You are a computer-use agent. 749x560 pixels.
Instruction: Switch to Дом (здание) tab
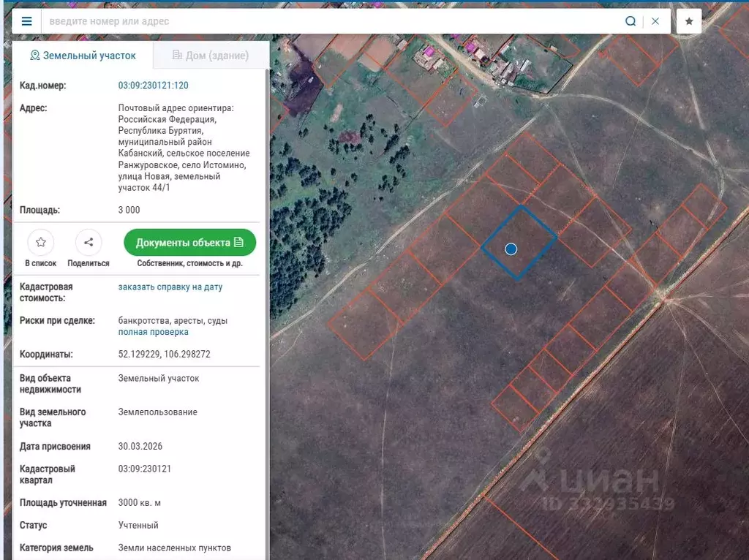pyautogui.click(x=211, y=56)
